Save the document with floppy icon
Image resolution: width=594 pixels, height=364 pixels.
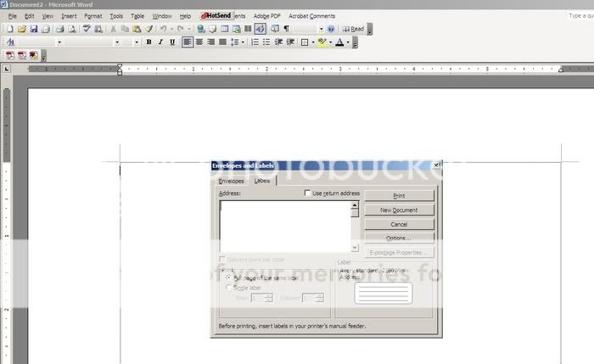point(34,29)
